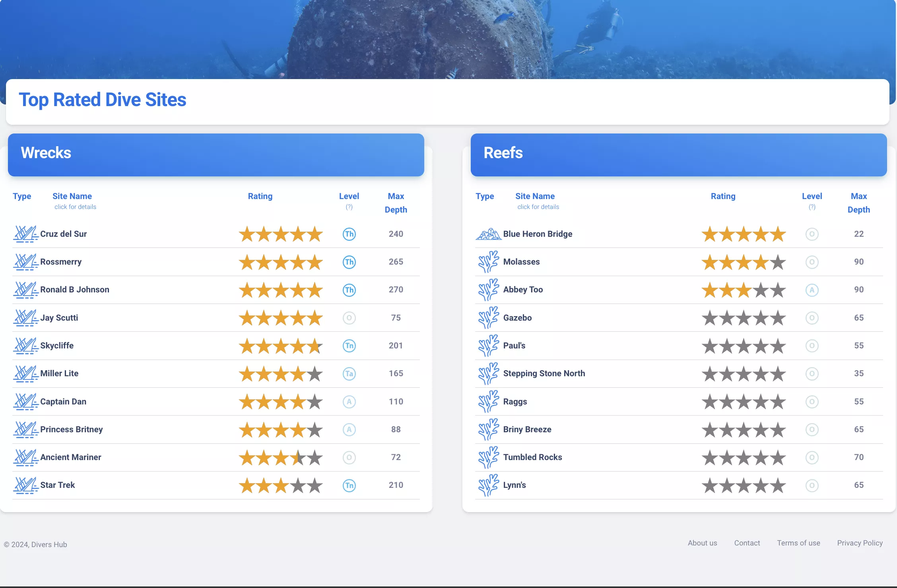Click the Ta level badge for Miller Lite
897x588 pixels.
click(349, 373)
